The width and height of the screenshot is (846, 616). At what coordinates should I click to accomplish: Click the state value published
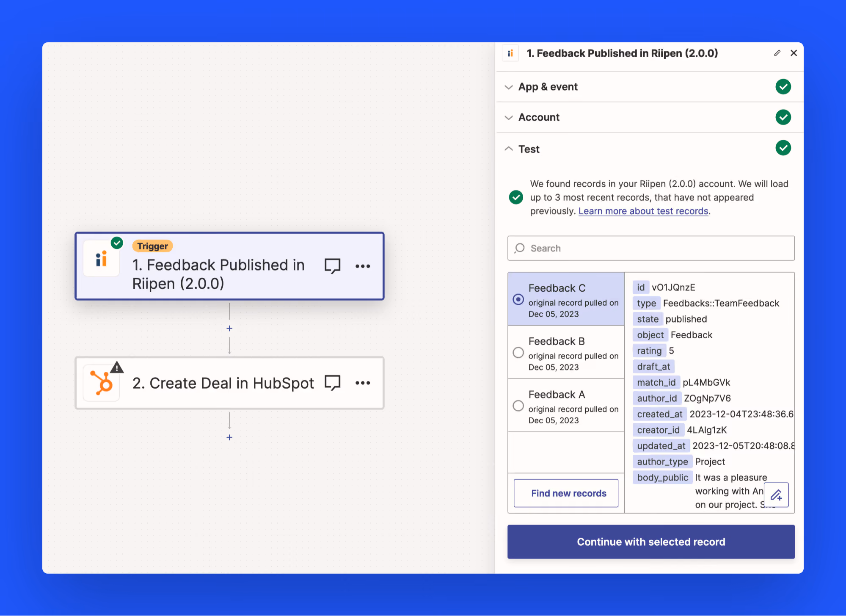[x=686, y=319]
